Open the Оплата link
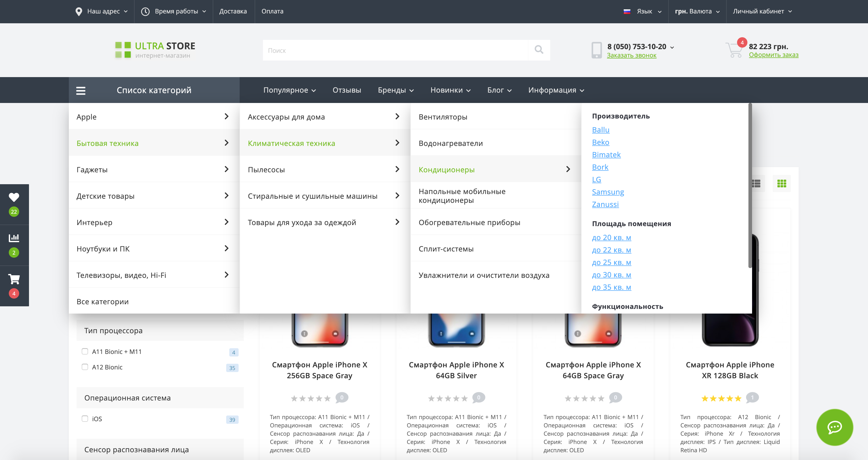This screenshot has height=460, width=868. coord(272,11)
